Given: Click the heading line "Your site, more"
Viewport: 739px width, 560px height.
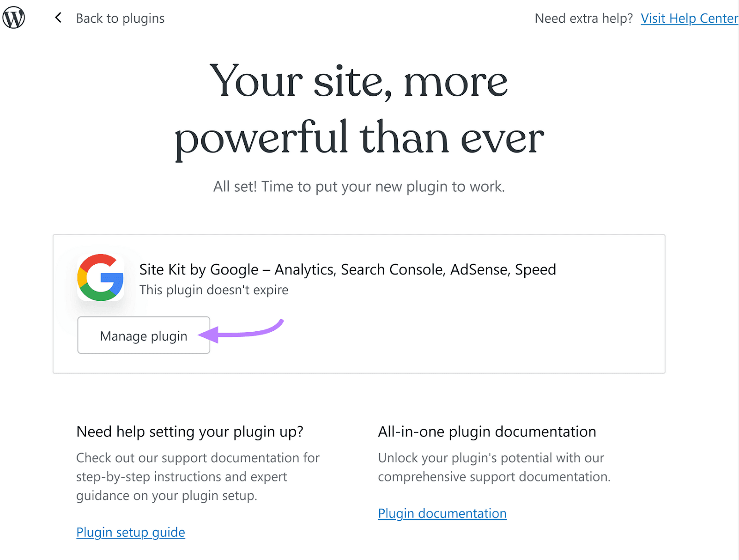Looking at the screenshot, I should tap(358, 81).
